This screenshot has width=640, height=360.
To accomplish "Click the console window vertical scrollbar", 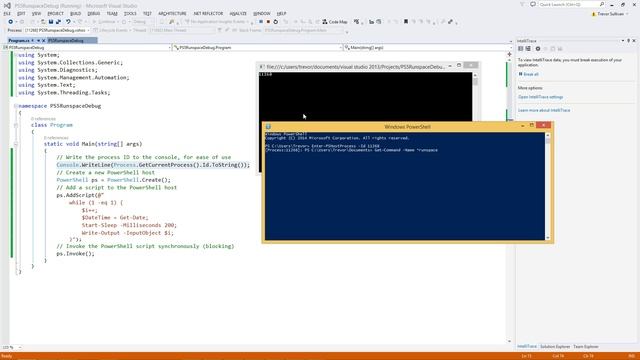I will 475,97.
